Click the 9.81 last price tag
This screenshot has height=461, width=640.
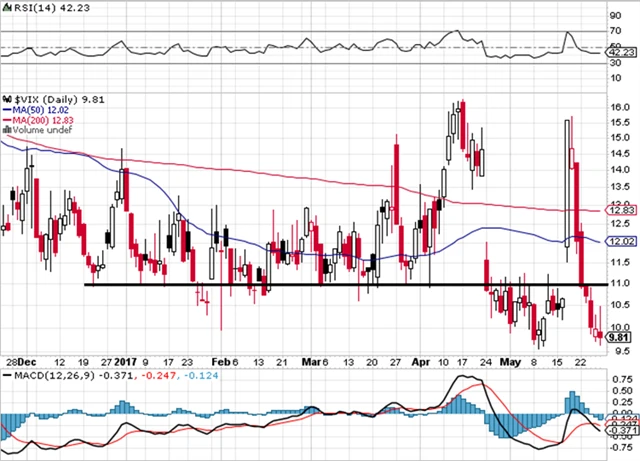pyautogui.click(x=619, y=338)
